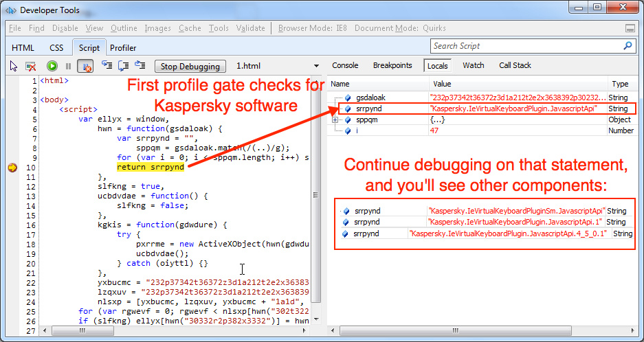Switch to the Profiler tab
The image size is (644, 342).
[123, 48]
